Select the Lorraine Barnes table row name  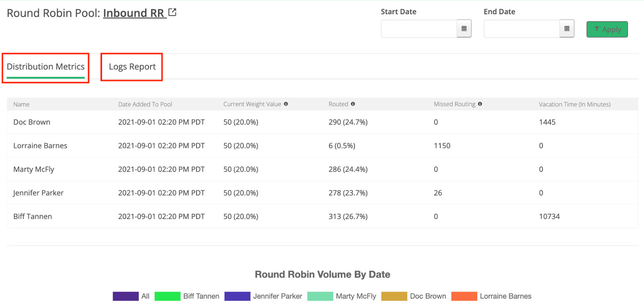tap(40, 146)
